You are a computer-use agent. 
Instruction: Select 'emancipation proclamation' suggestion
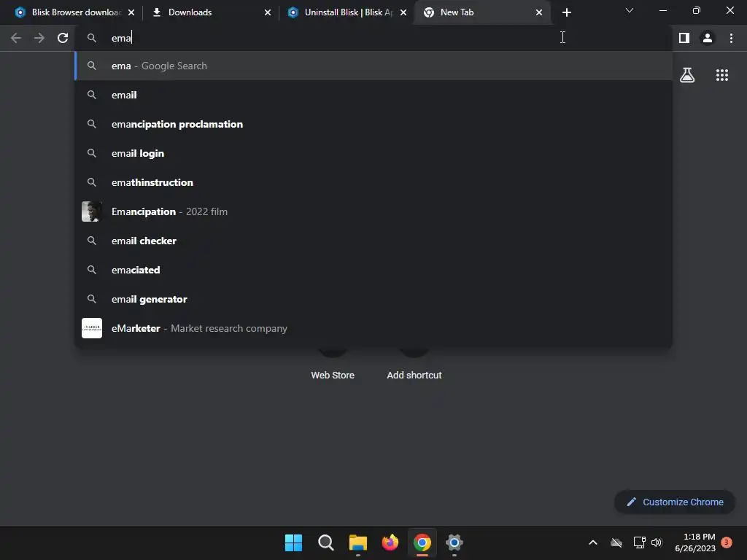click(x=373, y=124)
